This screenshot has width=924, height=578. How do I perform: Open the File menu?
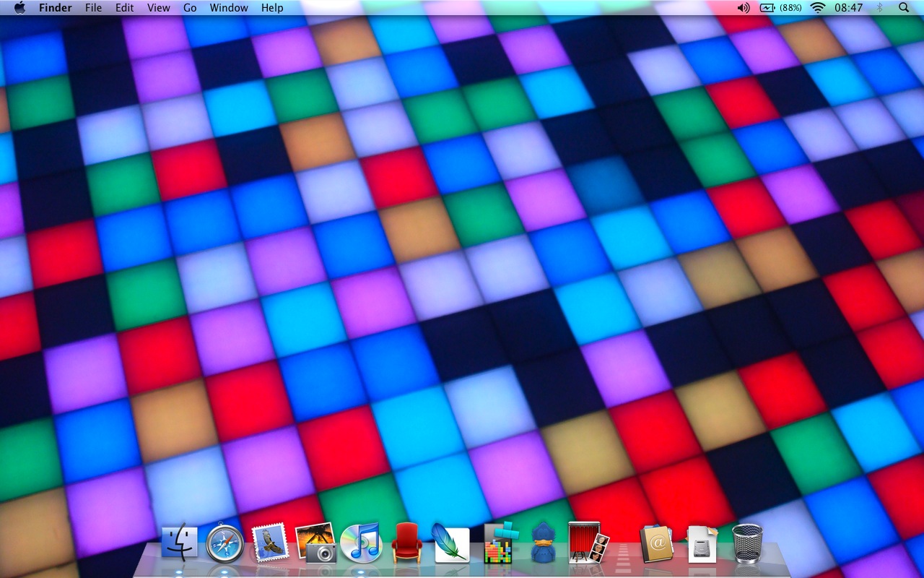(93, 7)
